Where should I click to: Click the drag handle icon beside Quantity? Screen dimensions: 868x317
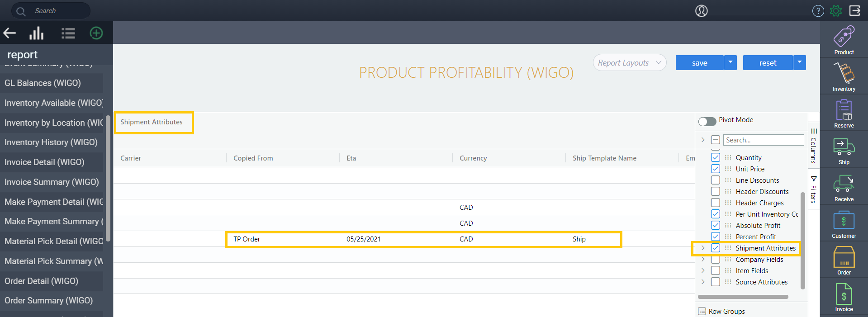[x=728, y=157]
